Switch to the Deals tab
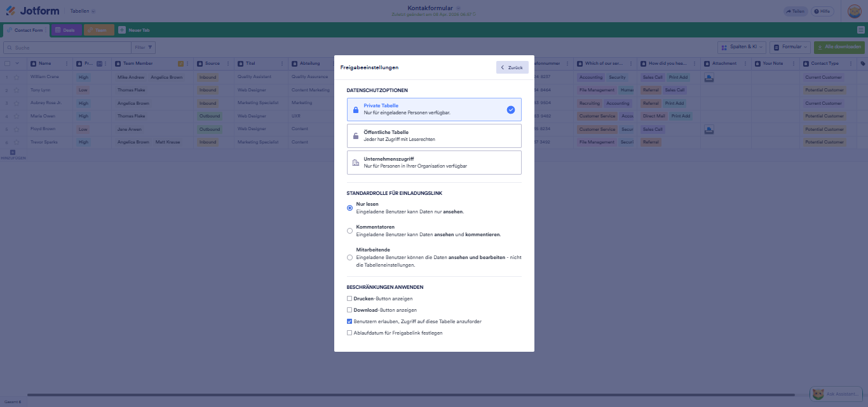The height and width of the screenshot is (407, 868). [x=66, y=30]
